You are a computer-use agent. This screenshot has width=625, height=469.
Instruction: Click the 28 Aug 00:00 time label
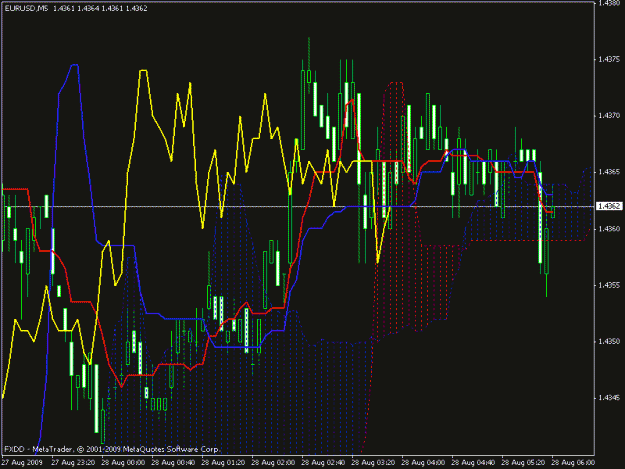pos(123,463)
